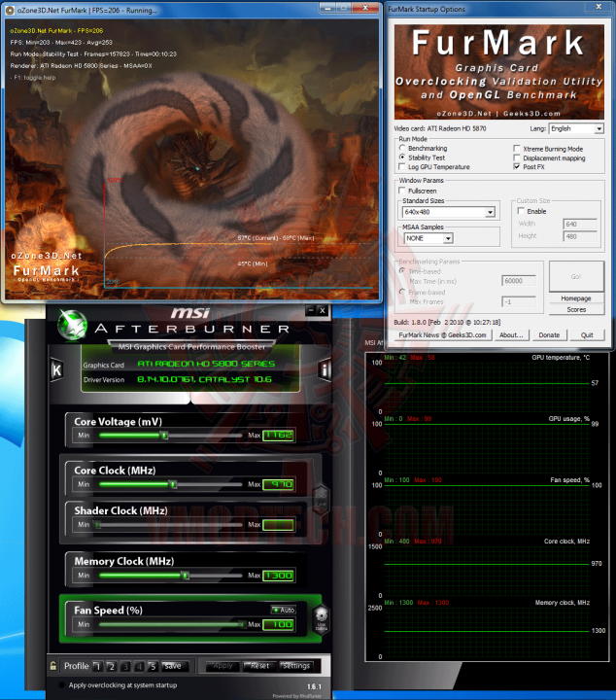The image size is (616, 700).
Task: Open the Afterburner information (i) panel
Action: point(325,369)
